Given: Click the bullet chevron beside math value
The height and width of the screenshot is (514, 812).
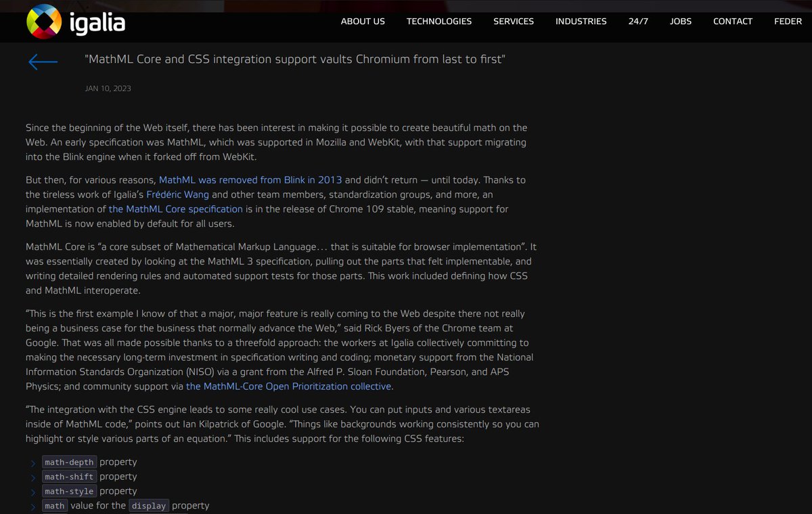Looking at the screenshot, I should click(32, 507).
